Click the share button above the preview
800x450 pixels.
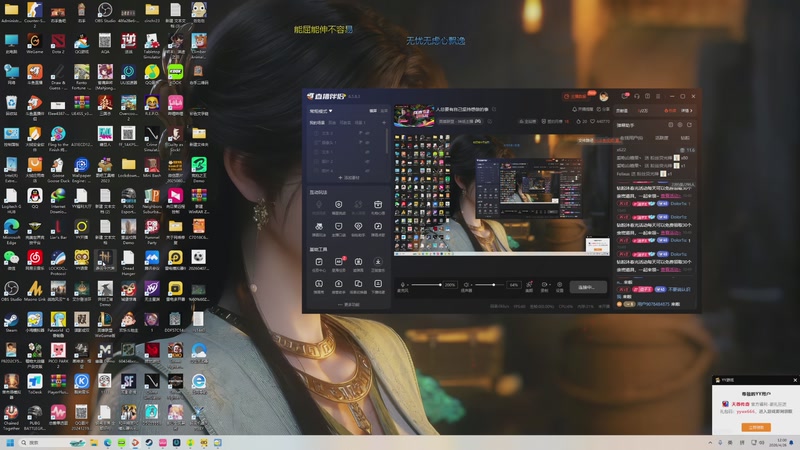click(x=603, y=109)
